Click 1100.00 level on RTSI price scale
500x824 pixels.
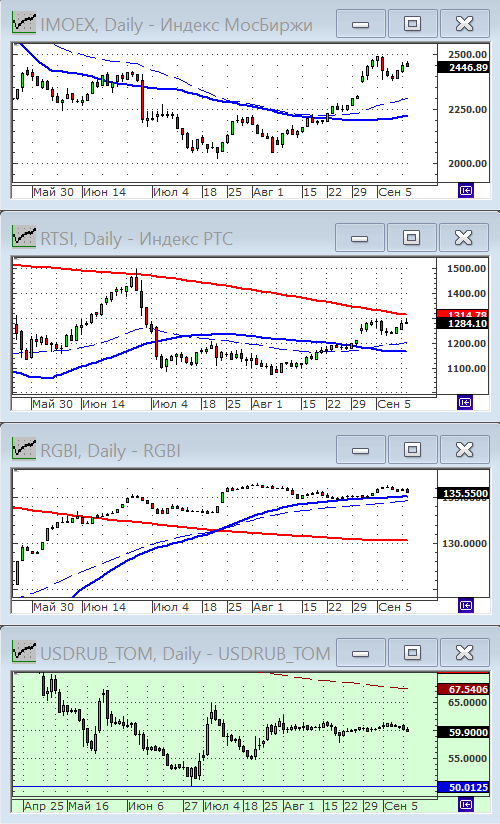tap(466, 368)
